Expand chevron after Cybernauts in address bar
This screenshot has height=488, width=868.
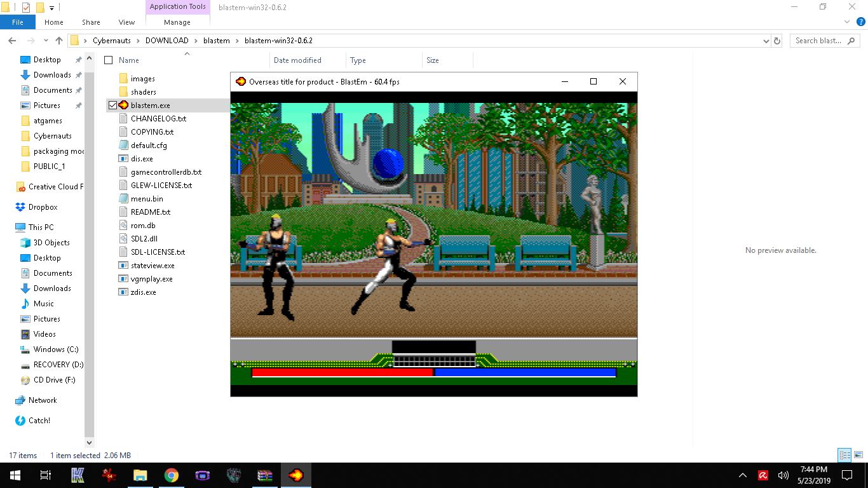click(x=138, y=41)
